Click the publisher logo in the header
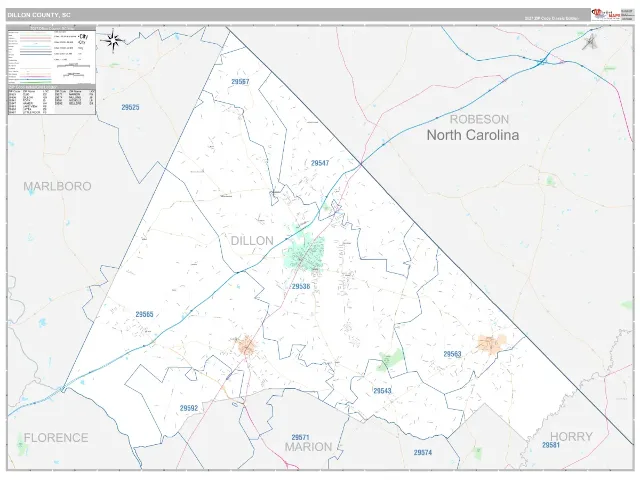Image resolution: width=640 pixels, height=480 pixels. tap(606, 15)
